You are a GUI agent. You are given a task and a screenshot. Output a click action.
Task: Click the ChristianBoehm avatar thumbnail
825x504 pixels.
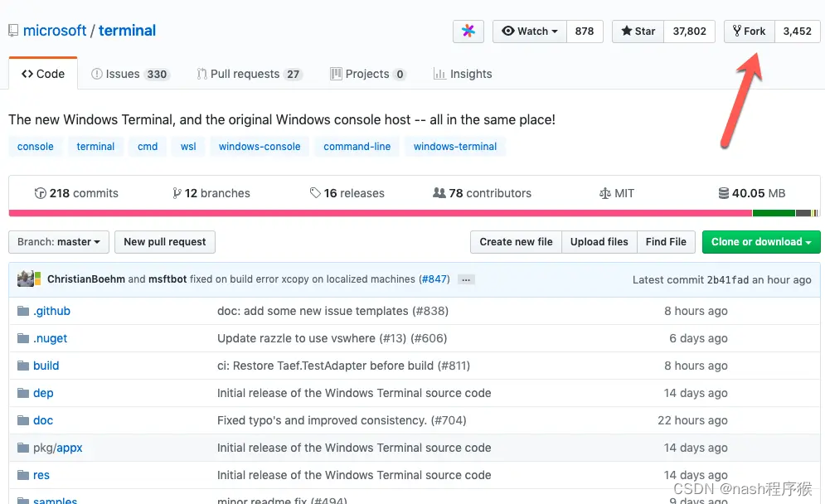(25, 279)
